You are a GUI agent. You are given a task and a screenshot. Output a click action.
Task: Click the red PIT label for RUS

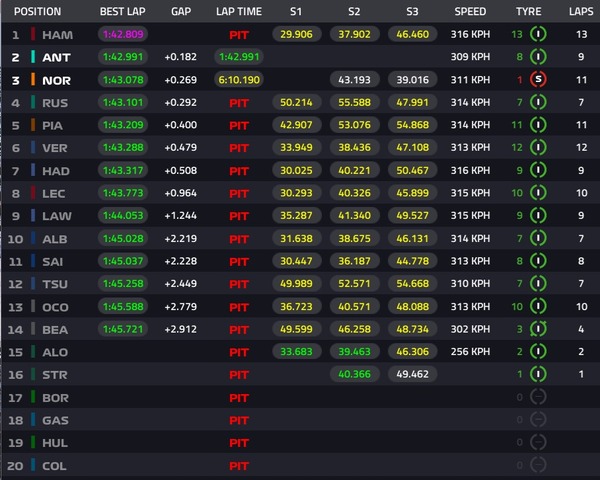pyautogui.click(x=239, y=102)
